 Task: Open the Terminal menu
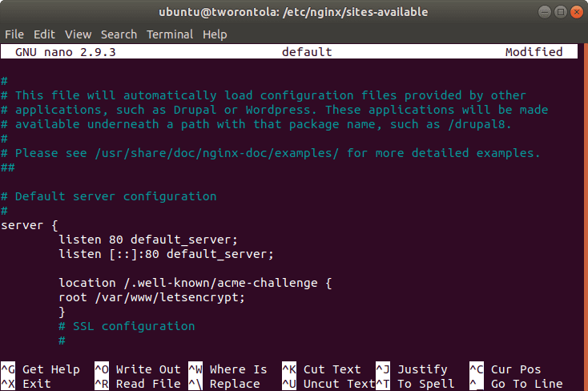(169, 34)
